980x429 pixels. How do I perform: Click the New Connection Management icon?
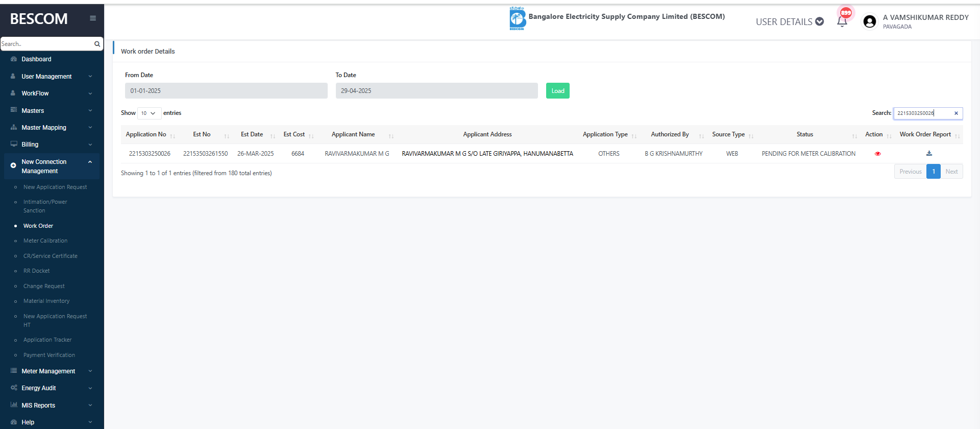click(13, 165)
